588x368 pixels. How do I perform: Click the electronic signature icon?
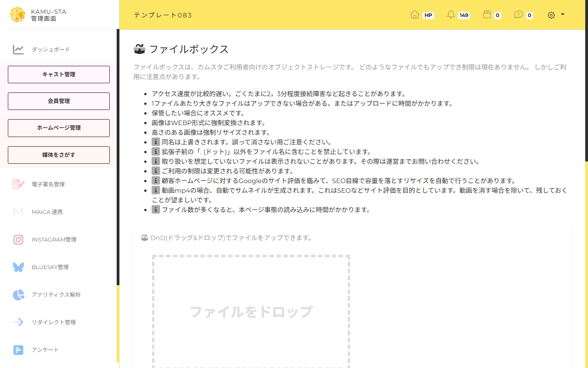coord(18,184)
